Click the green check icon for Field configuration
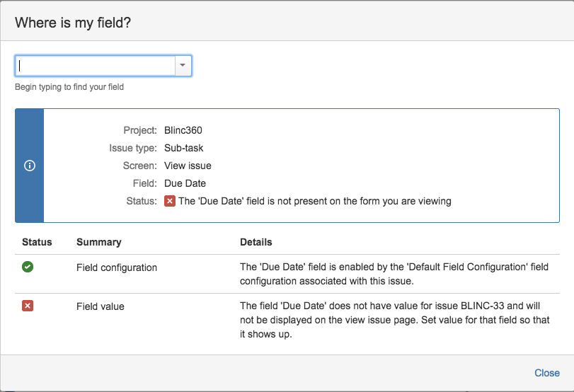This screenshot has height=392, width=574. 28,267
